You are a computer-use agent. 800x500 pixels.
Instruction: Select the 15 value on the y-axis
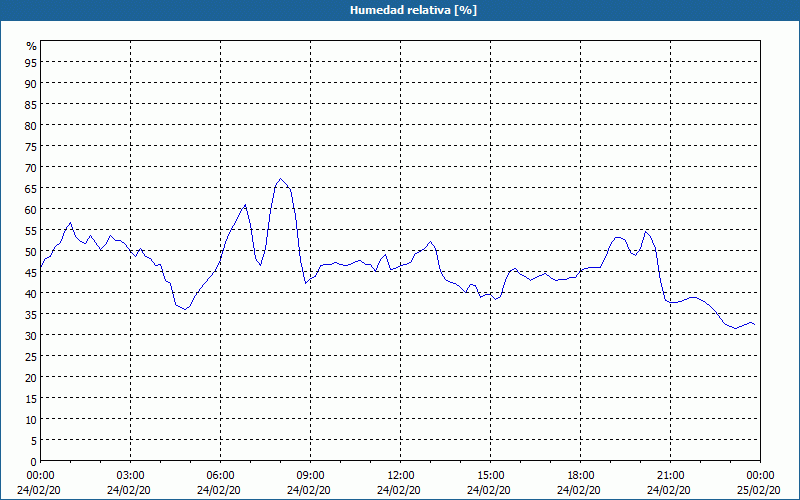click(31, 398)
